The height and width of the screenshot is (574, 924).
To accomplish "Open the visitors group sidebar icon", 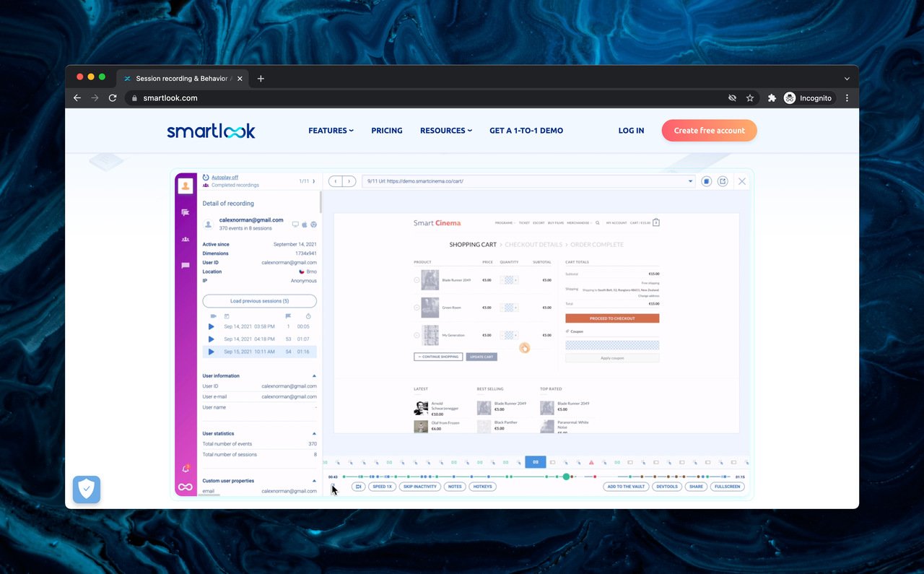I will coord(186,239).
